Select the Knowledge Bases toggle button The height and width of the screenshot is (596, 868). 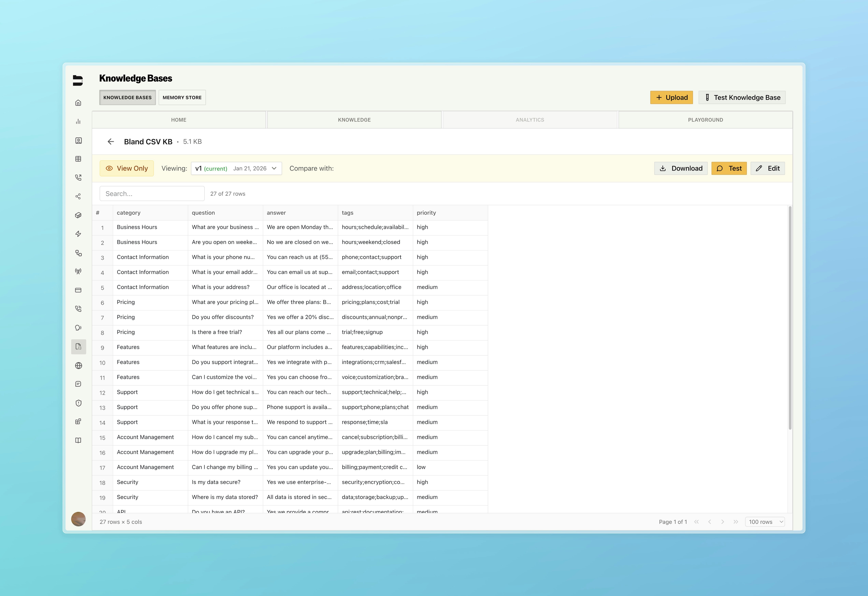coord(127,97)
